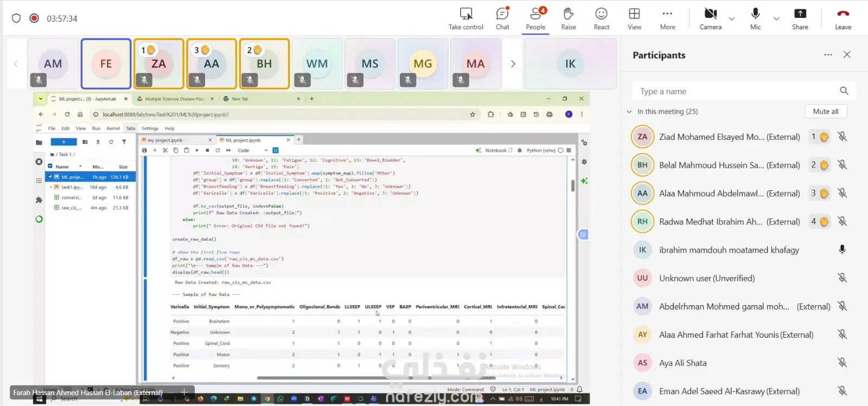
Task: Click the recording indicator icon
Action: pos(34,18)
